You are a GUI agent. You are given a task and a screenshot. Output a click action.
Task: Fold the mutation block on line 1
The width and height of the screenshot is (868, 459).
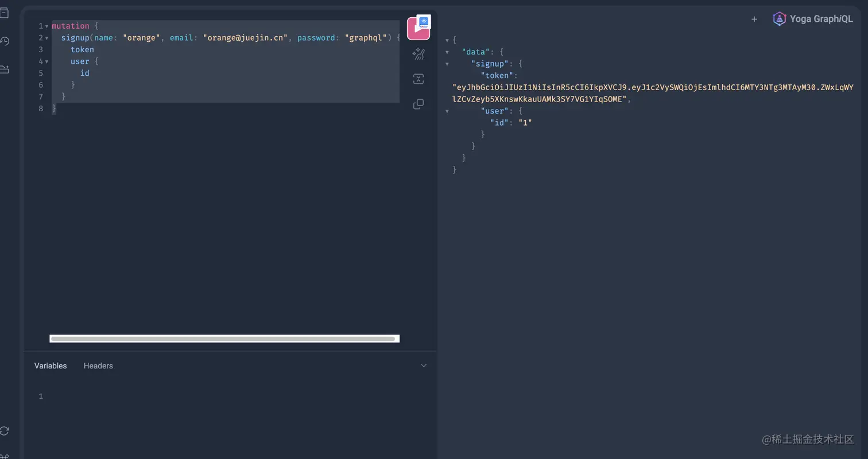tap(46, 26)
